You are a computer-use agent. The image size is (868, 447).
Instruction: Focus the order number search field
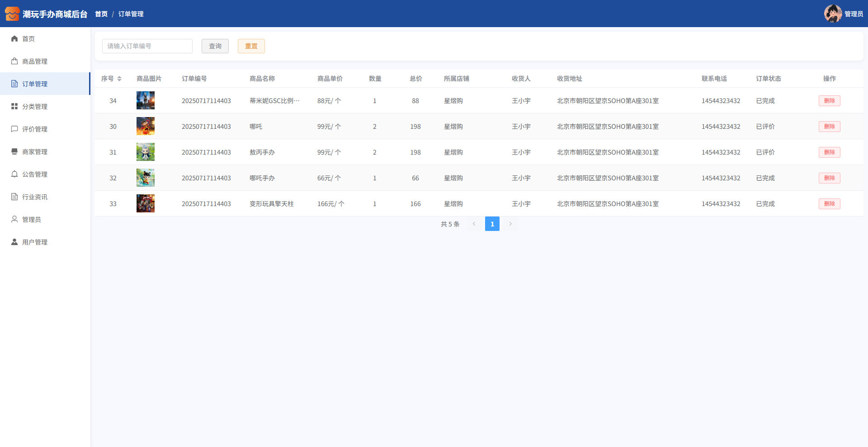coord(147,46)
